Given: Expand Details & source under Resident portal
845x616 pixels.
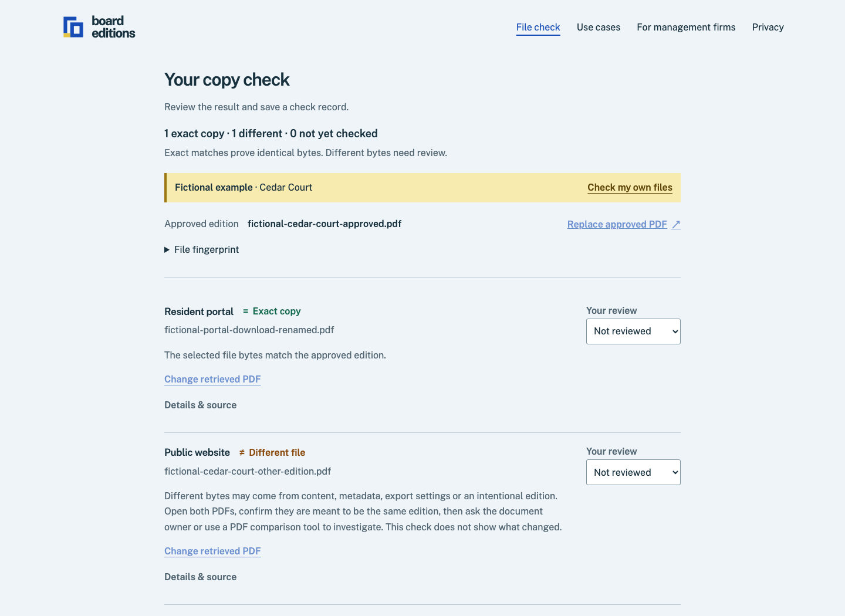Looking at the screenshot, I should [200, 405].
